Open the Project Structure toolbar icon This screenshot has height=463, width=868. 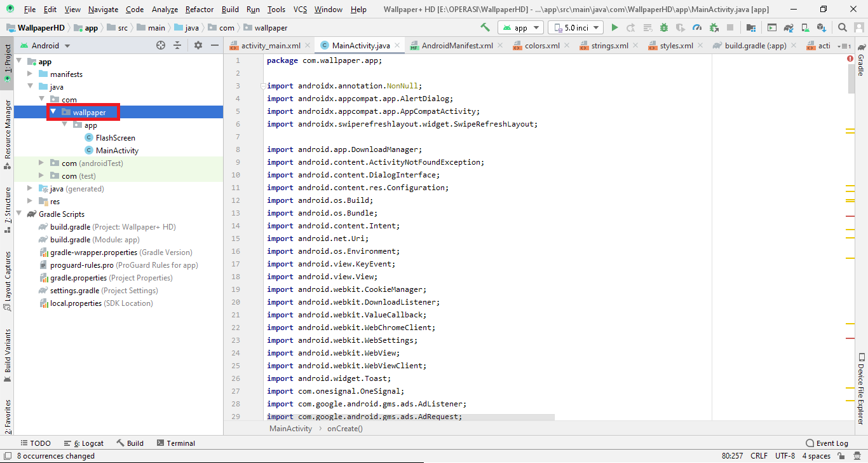[x=751, y=27]
